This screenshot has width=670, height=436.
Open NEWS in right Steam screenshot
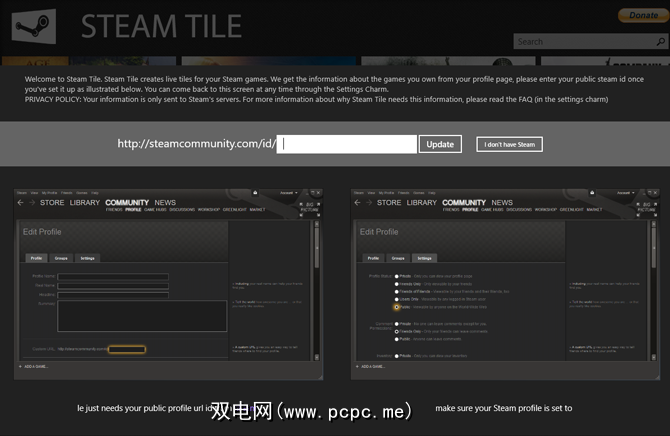tap(502, 203)
